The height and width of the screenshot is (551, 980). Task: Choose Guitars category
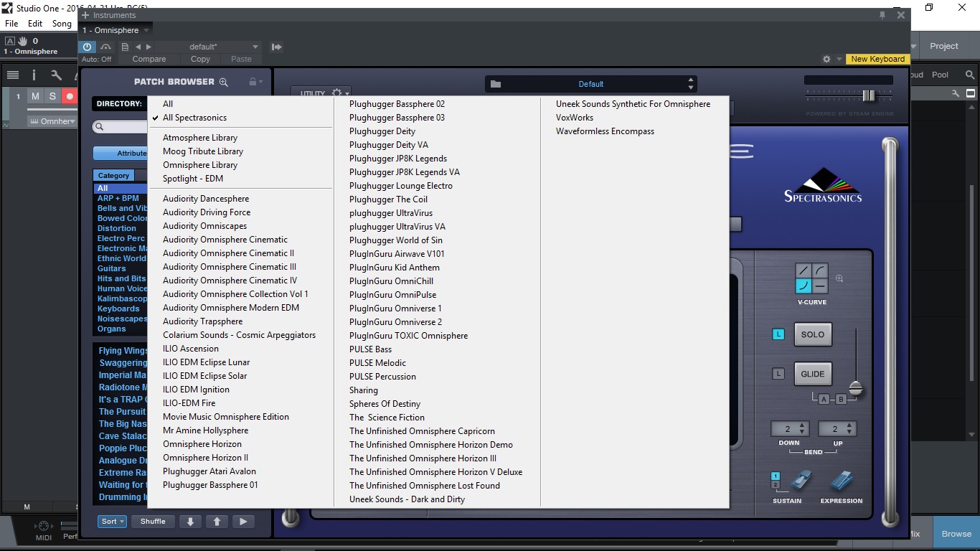tap(112, 268)
